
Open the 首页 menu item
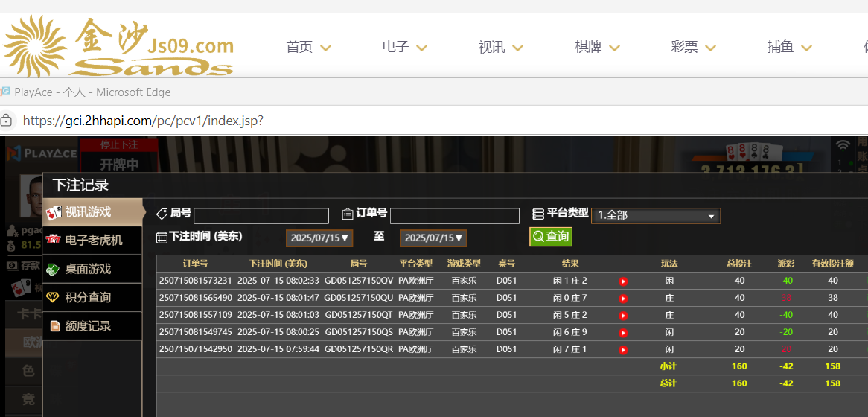tap(299, 47)
